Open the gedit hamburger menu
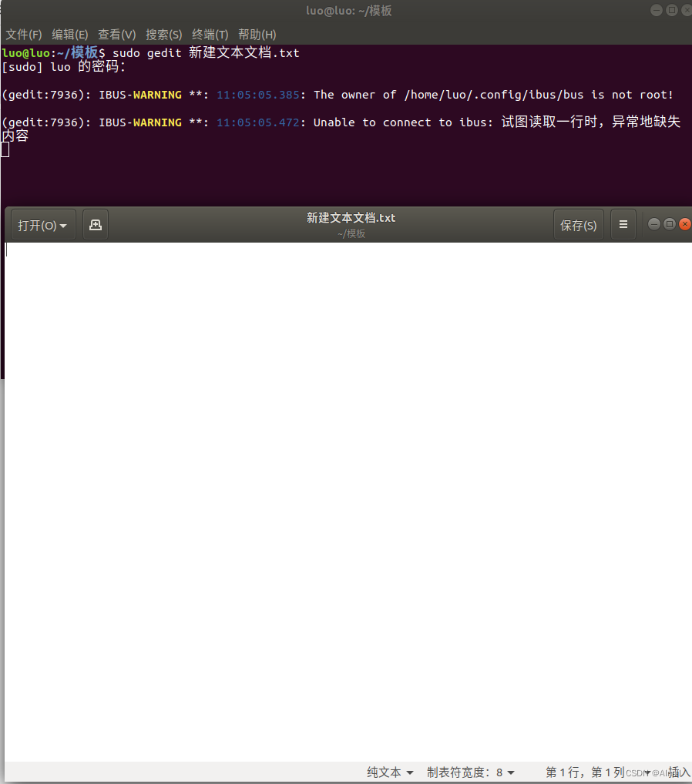692x784 pixels. click(623, 224)
